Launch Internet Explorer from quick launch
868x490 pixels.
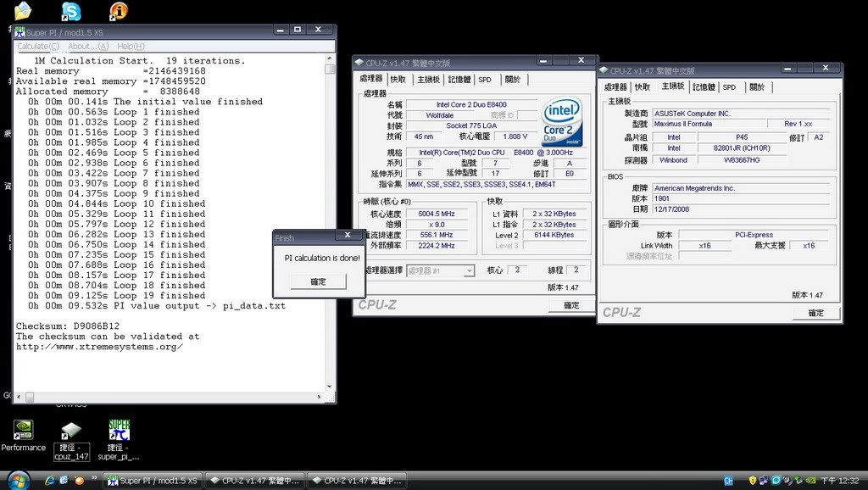(x=50, y=481)
